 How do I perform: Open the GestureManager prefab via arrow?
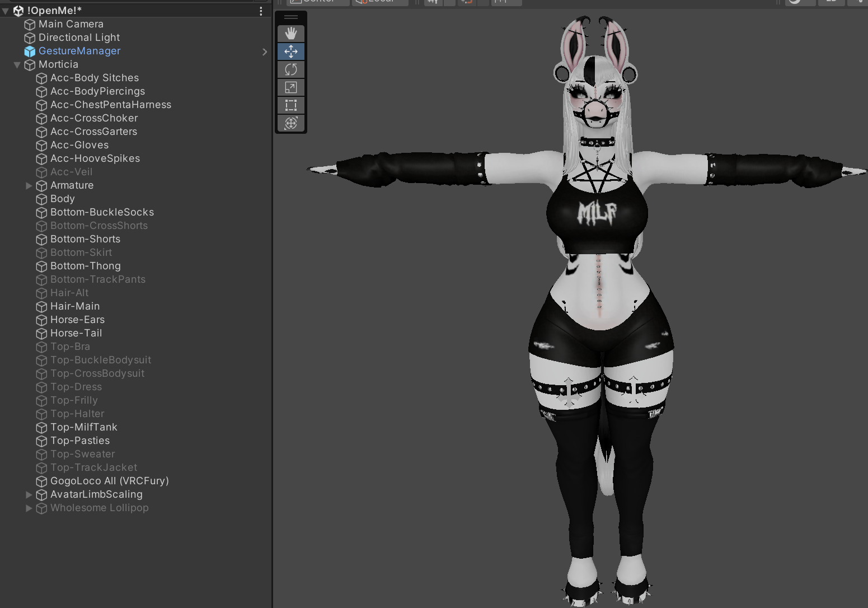click(x=265, y=52)
